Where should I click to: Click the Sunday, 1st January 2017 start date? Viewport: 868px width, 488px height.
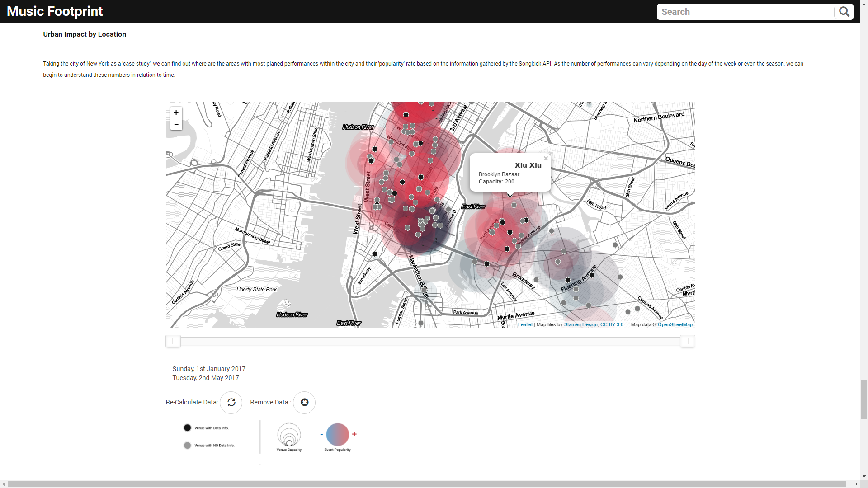[209, 369]
